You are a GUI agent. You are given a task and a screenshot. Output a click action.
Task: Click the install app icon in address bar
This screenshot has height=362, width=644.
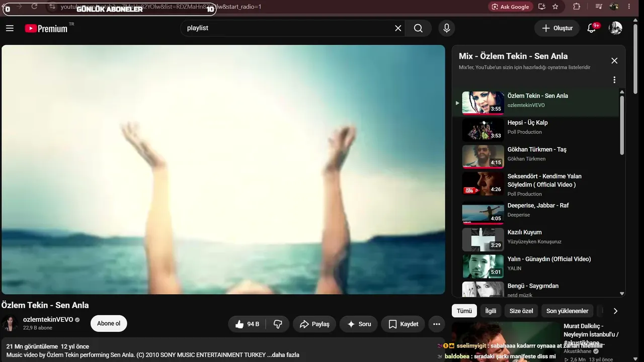pyautogui.click(x=542, y=7)
